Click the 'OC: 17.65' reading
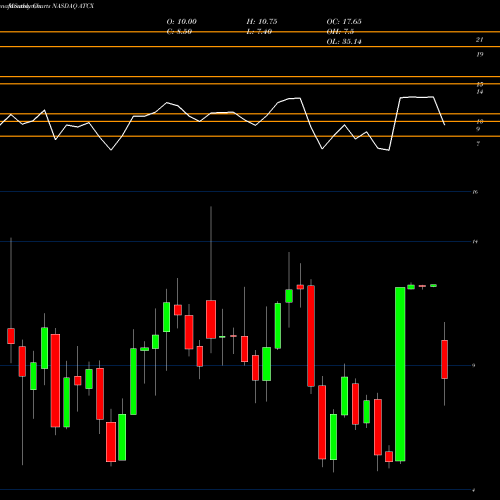This screenshot has width=500, height=500. 344,22
